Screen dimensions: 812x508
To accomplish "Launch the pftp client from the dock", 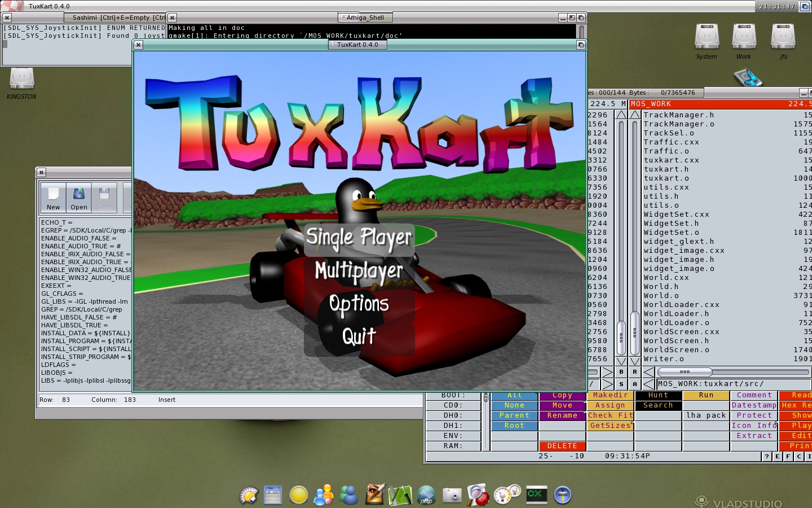I will (x=426, y=495).
